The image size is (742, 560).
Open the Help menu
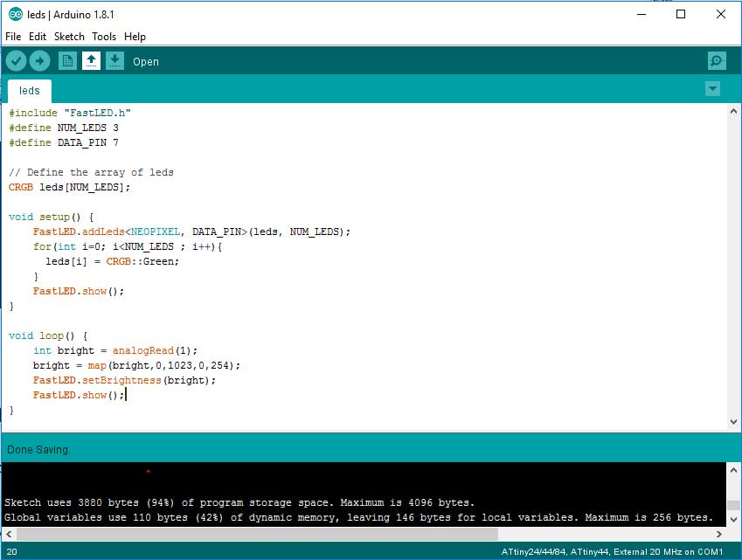(135, 37)
